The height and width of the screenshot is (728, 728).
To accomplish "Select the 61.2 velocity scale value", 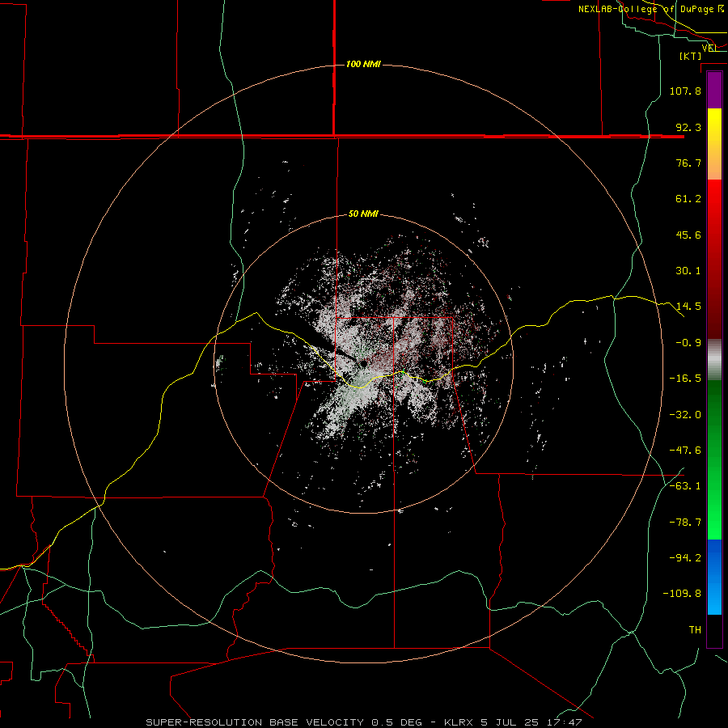I will coord(688,199).
